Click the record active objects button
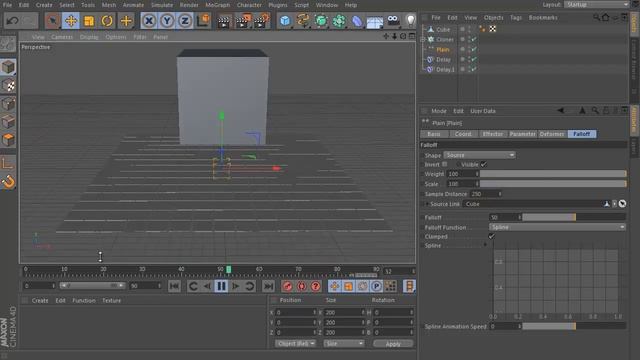640x360 pixels. (x=288, y=286)
